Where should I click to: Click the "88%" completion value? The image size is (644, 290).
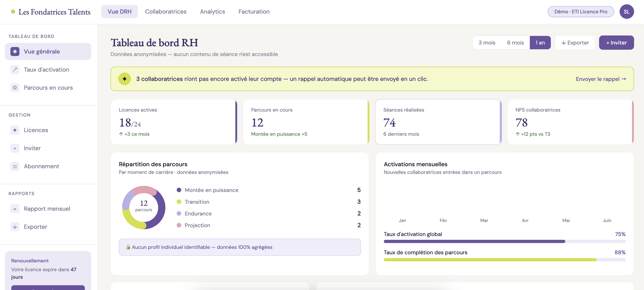[620, 252]
